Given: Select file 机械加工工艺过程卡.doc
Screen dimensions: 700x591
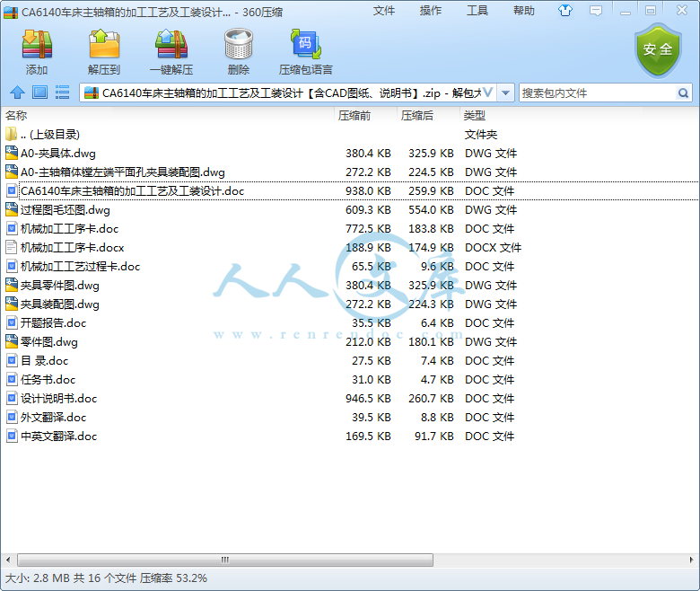Looking at the screenshot, I should [350, 266].
